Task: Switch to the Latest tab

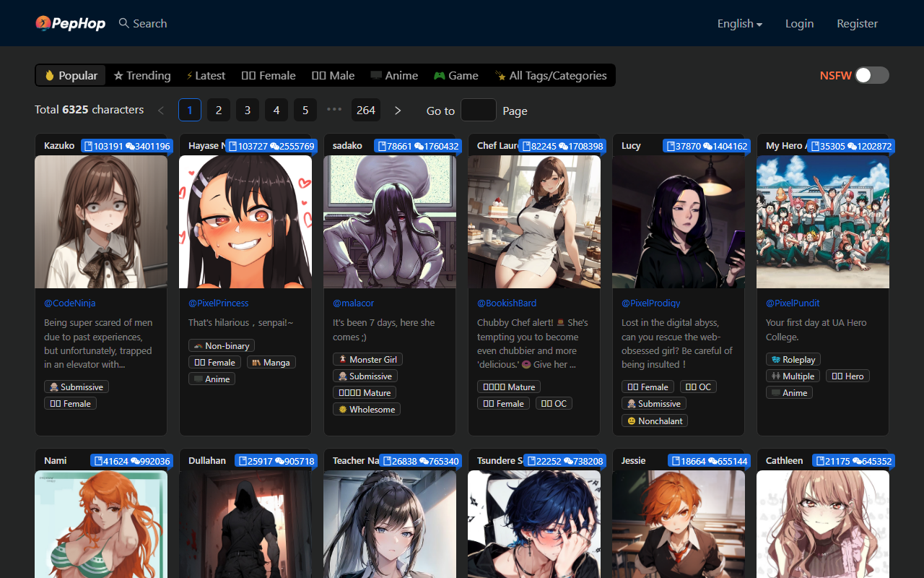Action: click(206, 76)
